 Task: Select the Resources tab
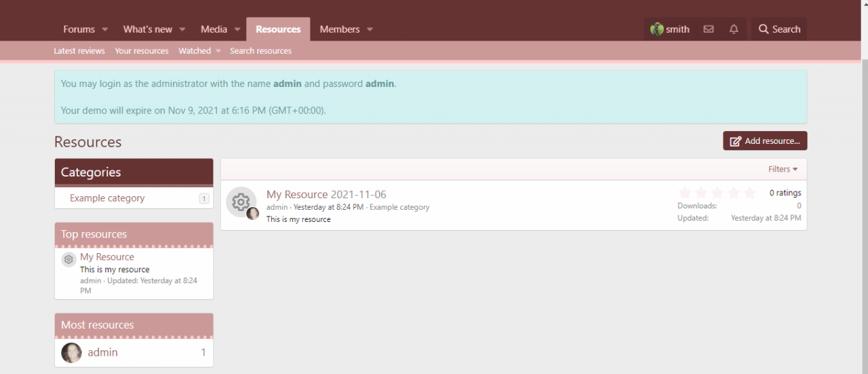[x=278, y=29]
